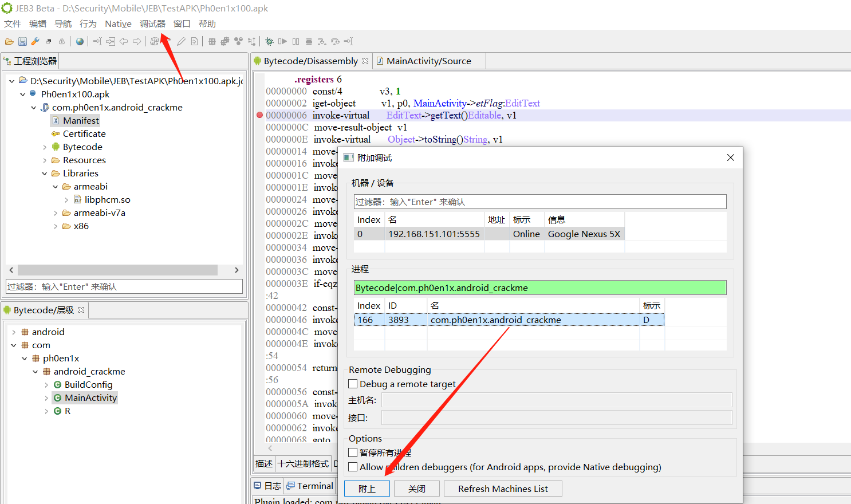Click the run-to-line icon at toolbar end

348,41
